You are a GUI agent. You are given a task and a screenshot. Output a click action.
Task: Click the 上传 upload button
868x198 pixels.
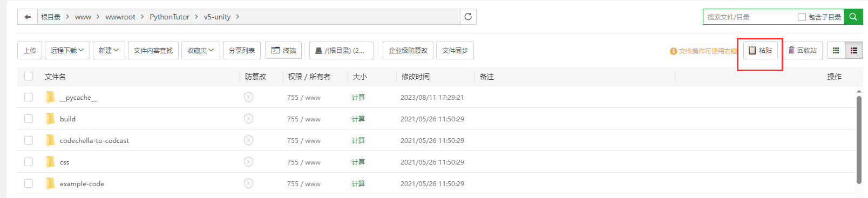30,50
